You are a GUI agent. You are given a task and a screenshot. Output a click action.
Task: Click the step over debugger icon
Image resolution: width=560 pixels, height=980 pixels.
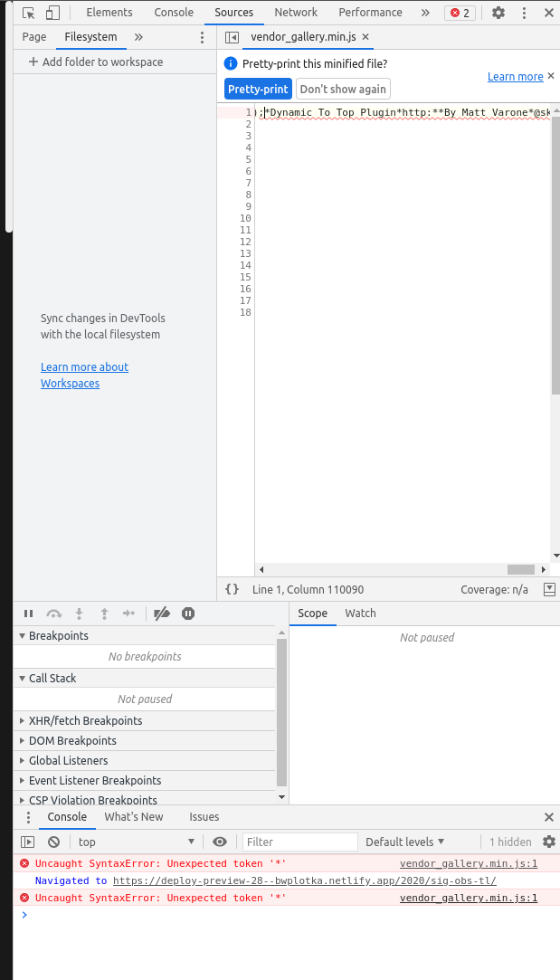coord(54,614)
